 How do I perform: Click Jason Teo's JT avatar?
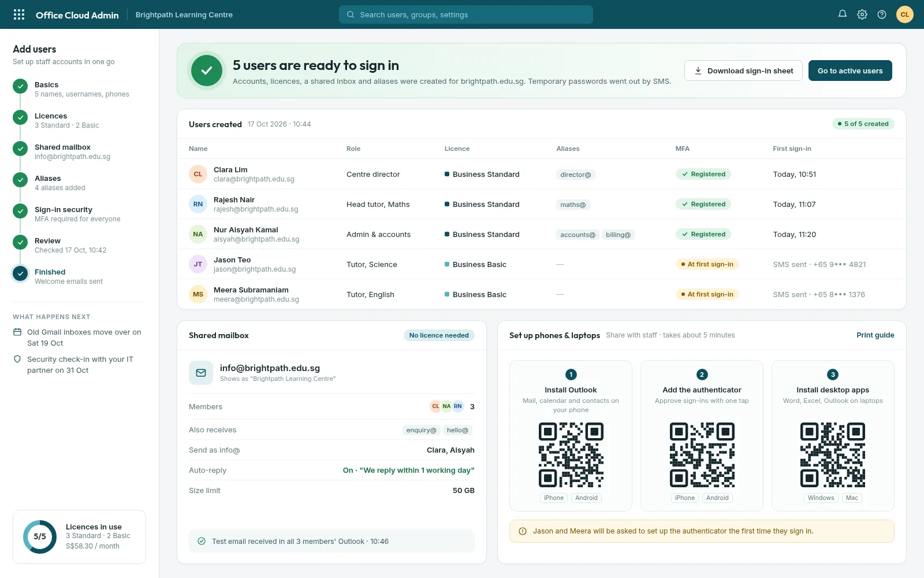click(x=198, y=264)
